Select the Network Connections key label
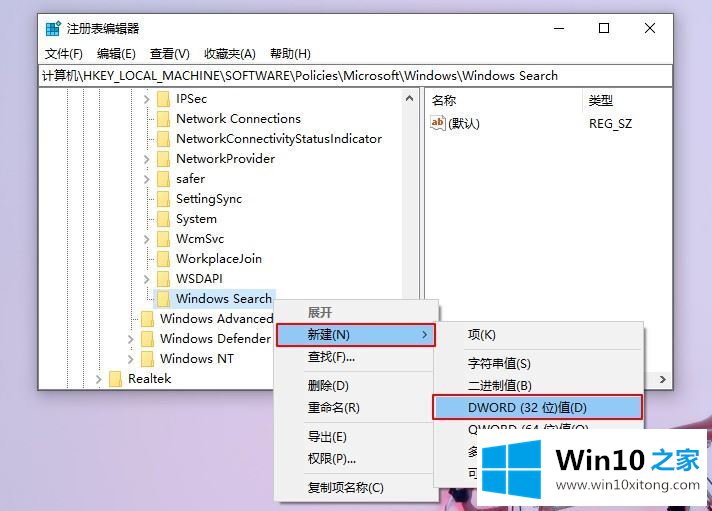Screen dimensions: 712x511 pyautogui.click(x=238, y=119)
